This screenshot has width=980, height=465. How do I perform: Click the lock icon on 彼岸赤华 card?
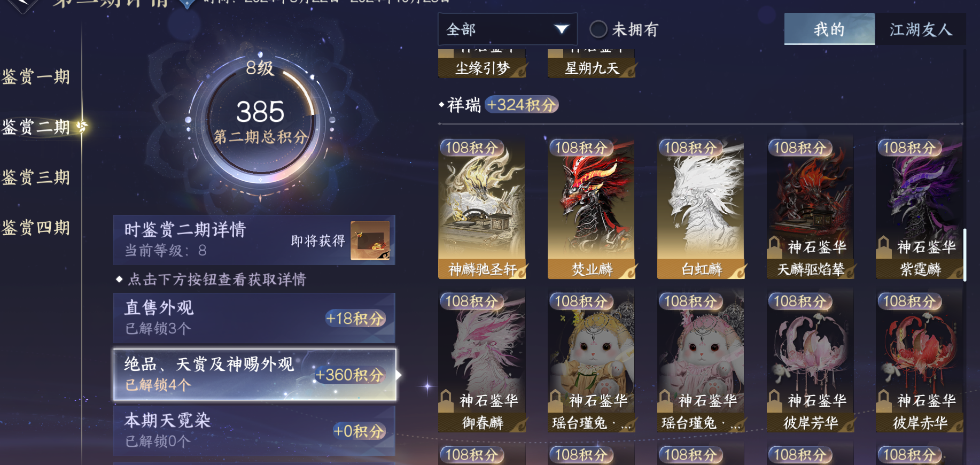click(x=884, y=400)
